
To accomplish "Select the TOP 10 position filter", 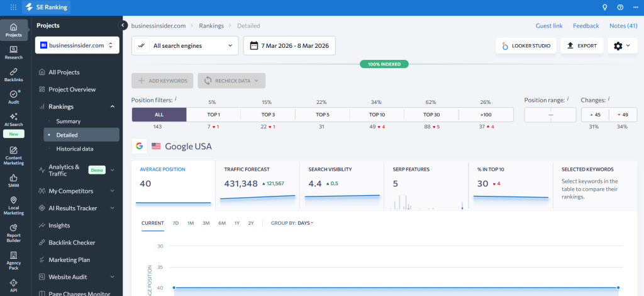I will tap(377, 115).
